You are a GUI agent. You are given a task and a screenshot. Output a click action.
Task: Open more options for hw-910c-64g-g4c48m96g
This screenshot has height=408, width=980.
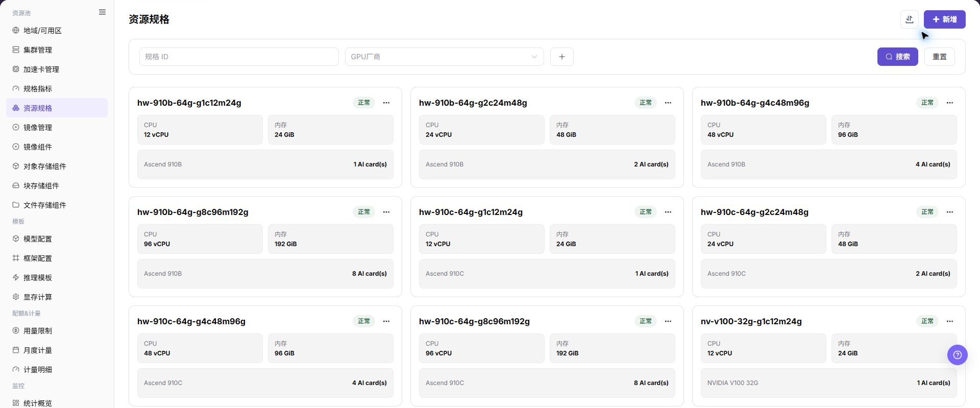pos(386,321)
